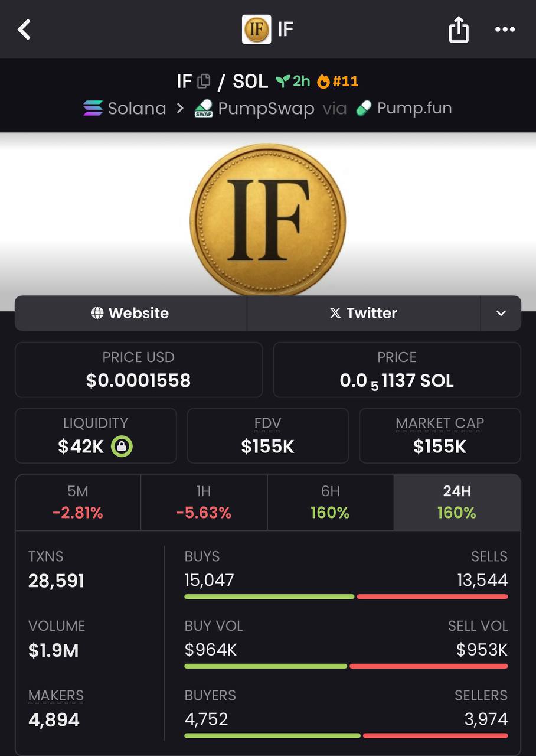Tap the green liquidity lock icon
536x756 pixels.
[122, 446]
